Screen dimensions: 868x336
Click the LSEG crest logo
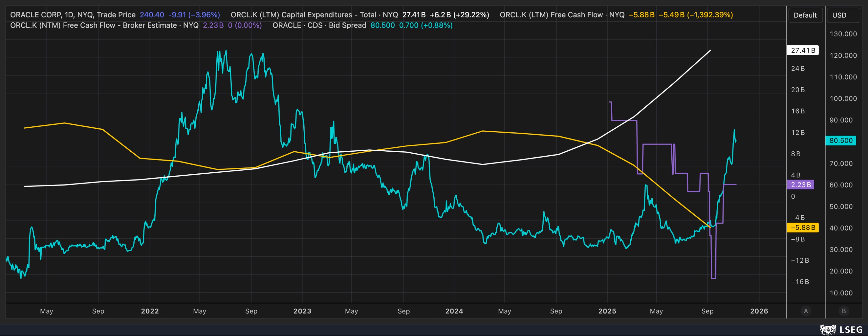(x=828, y=329)
